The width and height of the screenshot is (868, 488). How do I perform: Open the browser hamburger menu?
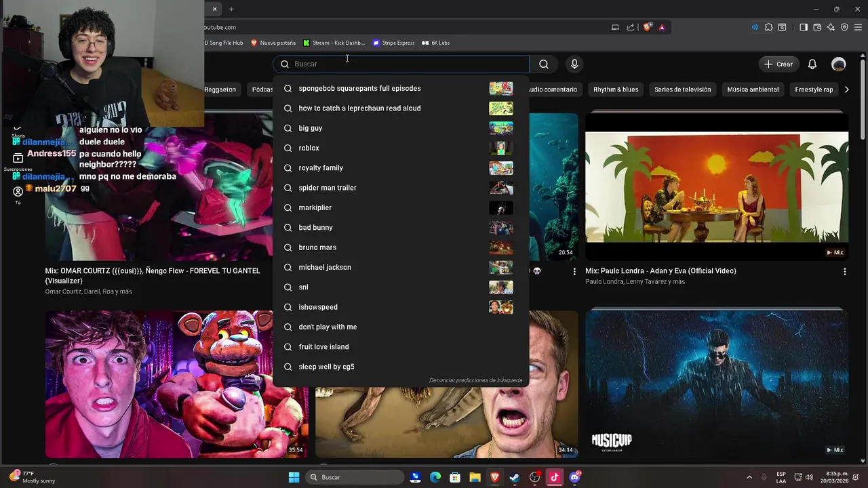pos(858,27)
